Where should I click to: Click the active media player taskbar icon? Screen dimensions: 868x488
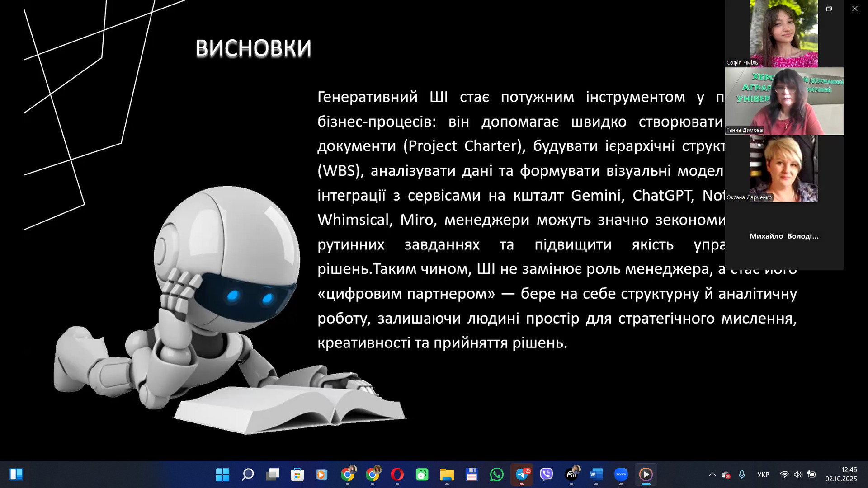click(x=646, y=474)
